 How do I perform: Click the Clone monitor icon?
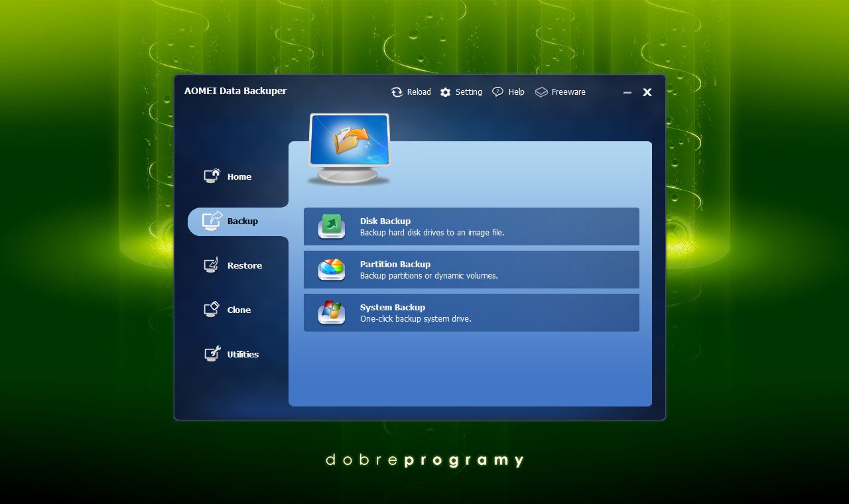[x=211, y=310]
